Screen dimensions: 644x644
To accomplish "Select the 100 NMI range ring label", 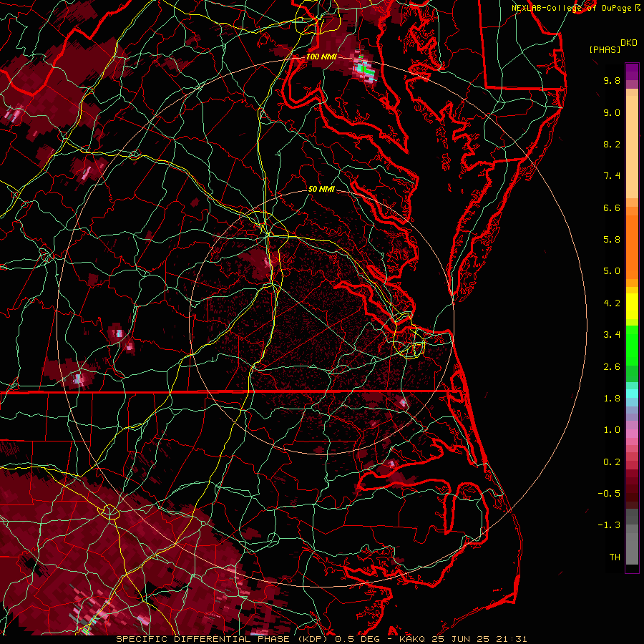I will pyautogui.click(x=321, y=57).
